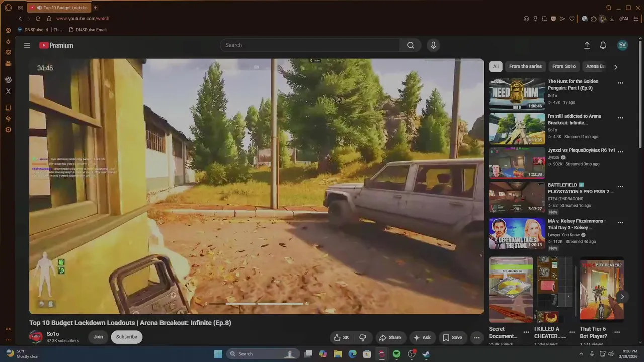
Task: Start voice search with microphone icon
Action: (x=433, y=45)
